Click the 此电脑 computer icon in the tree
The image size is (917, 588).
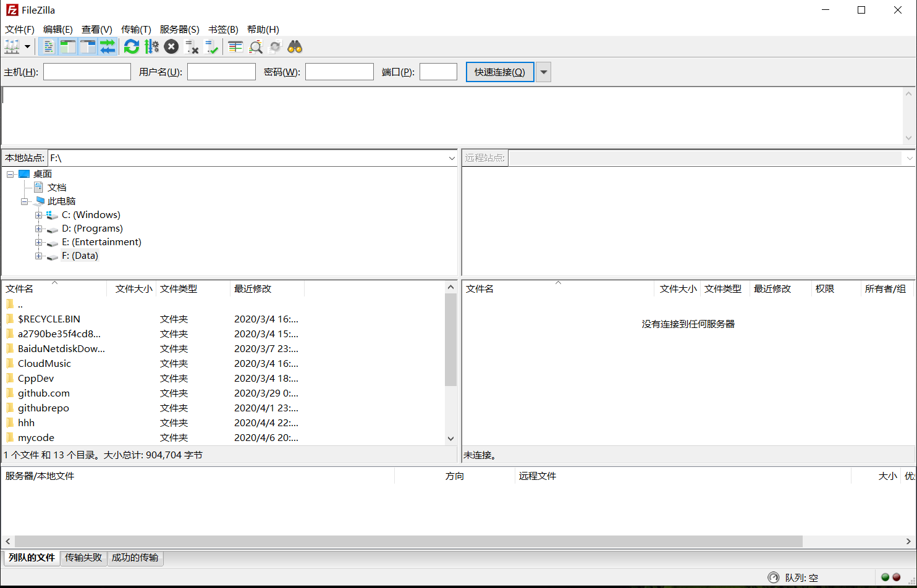point(40,201)
